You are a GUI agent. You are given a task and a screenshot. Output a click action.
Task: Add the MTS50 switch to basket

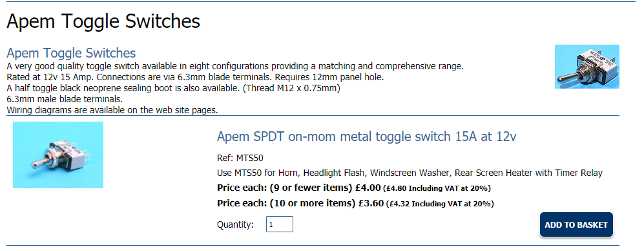pos(576,224)
